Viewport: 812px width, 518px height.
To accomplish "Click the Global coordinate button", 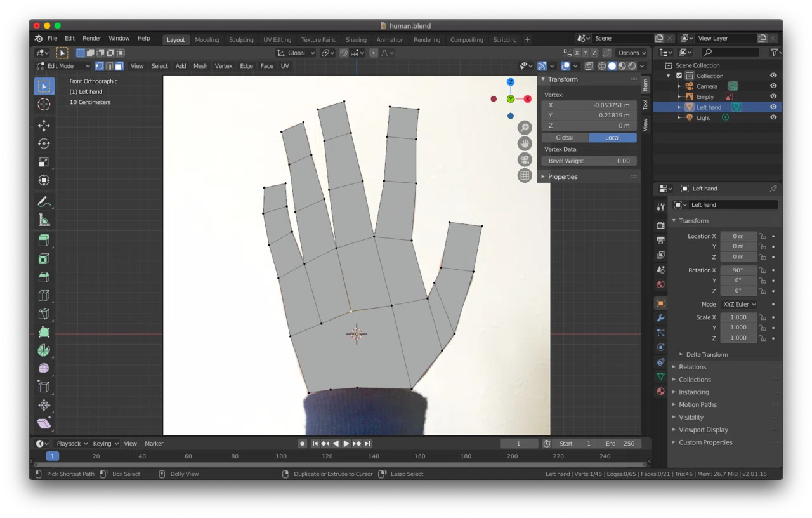I will (x=565, y=138).
